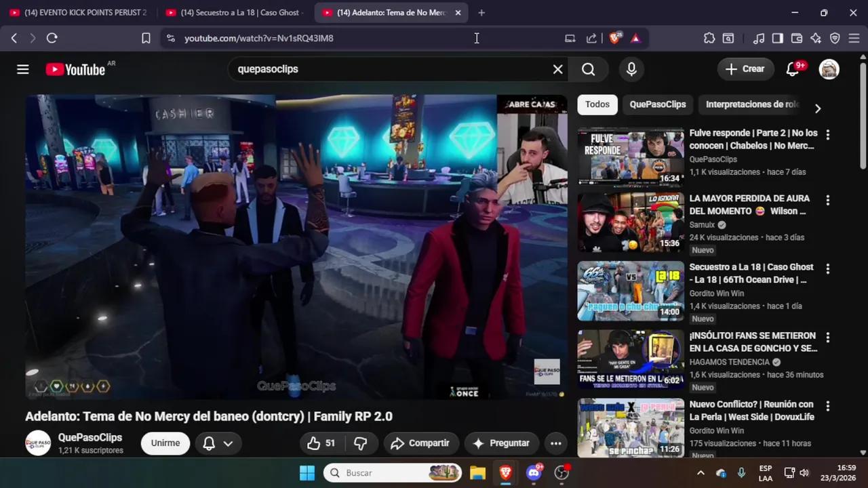This screenshot has height=488, width=868.
Task: Clear the search box with the X
Action: [x=557, y=69]
